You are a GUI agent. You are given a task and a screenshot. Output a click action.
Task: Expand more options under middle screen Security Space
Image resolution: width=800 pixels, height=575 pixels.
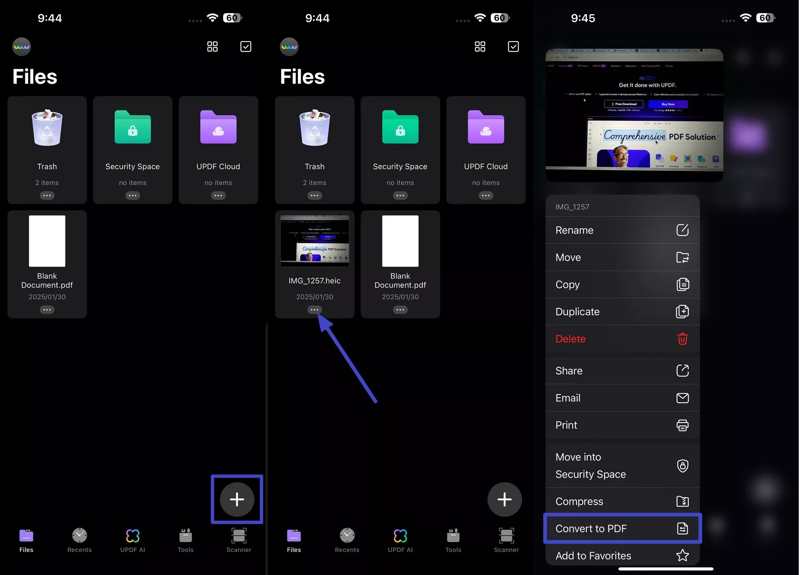pos(401,195)
